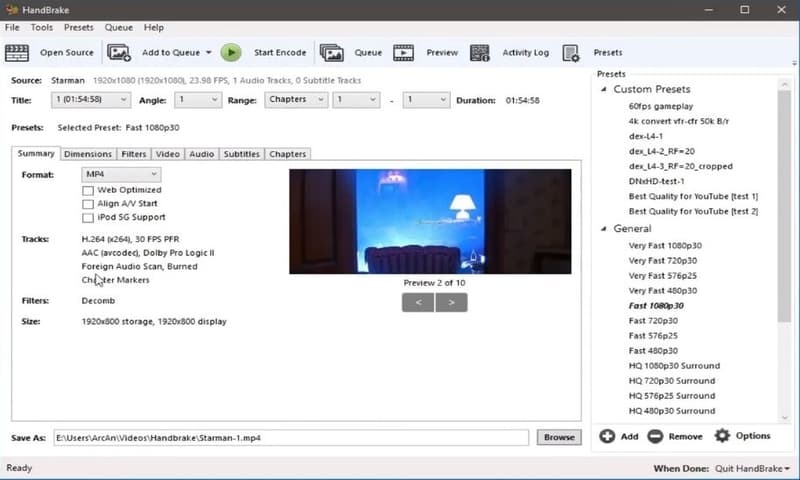The height and width of the screenshot is (480, 800).
Task: Select HQ 480p30 Surround preset
Action: click(672, 411)
